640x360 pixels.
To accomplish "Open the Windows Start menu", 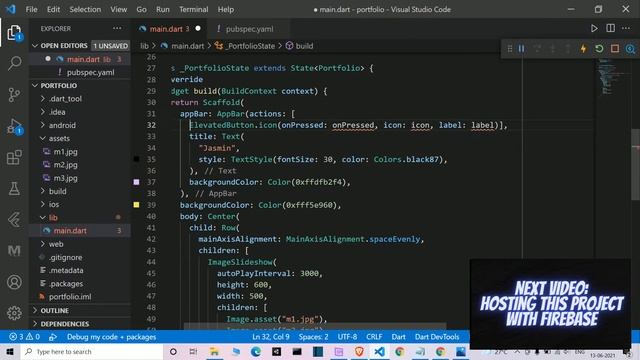I will click(x=10, y=351).
